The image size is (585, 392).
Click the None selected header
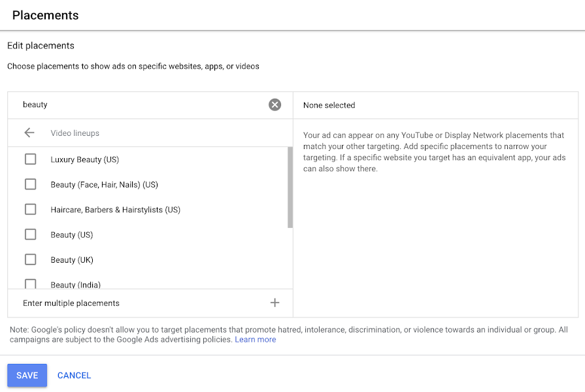(329, 105)
